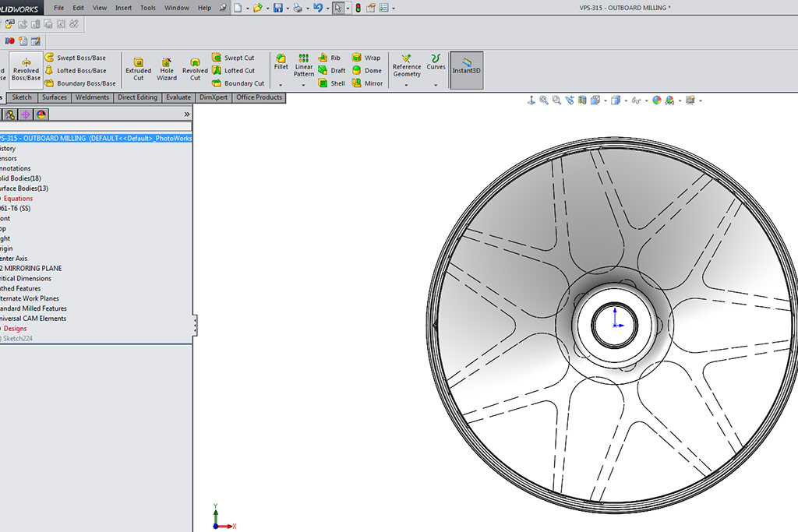Viewport: 798px width, 532px height.
Task: Expand the Linear Pattern dropdown
Action: tap(303, 84)
